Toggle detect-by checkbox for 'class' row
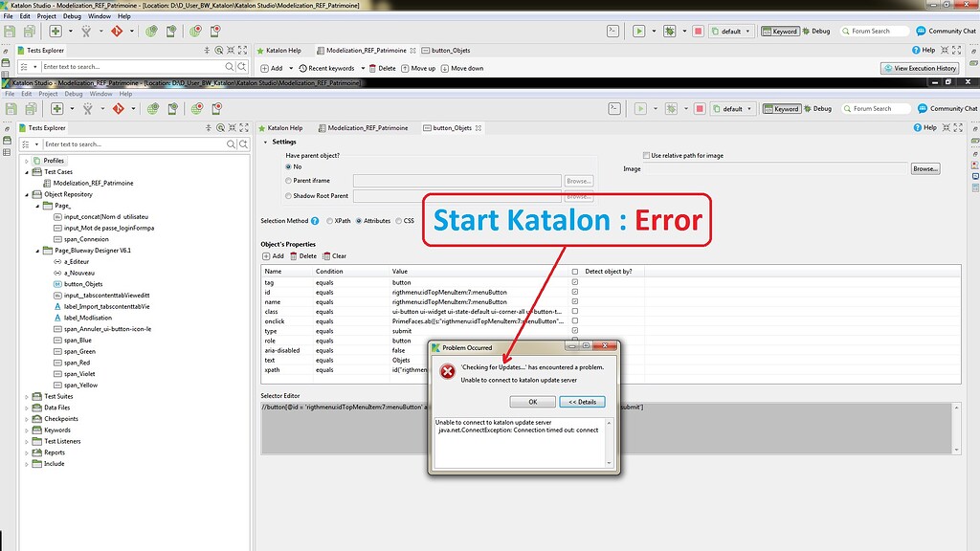 (575, 311)
